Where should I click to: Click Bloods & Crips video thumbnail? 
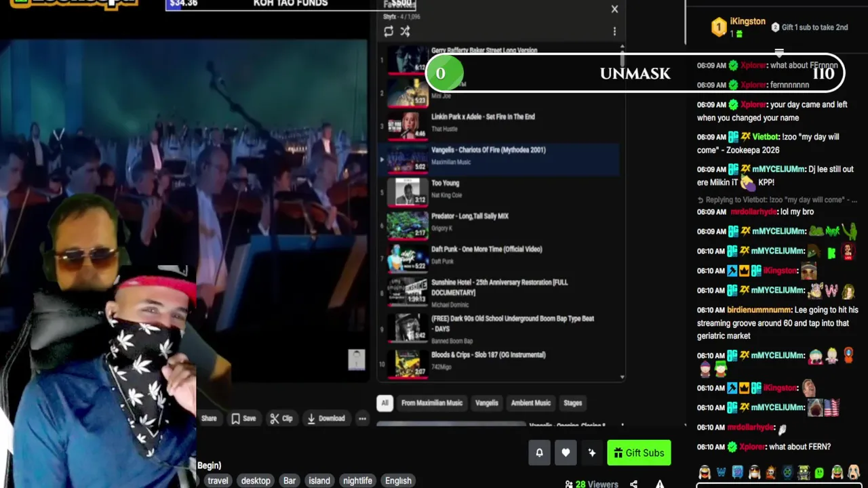point(408,364)
